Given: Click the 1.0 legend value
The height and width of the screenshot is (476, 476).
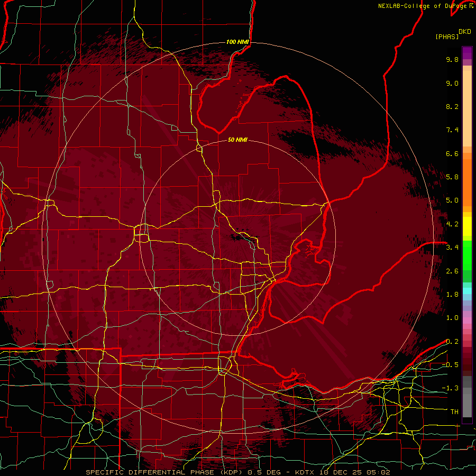Looking at the screenshot, I should pyautogui.click(x=452, y=318).
